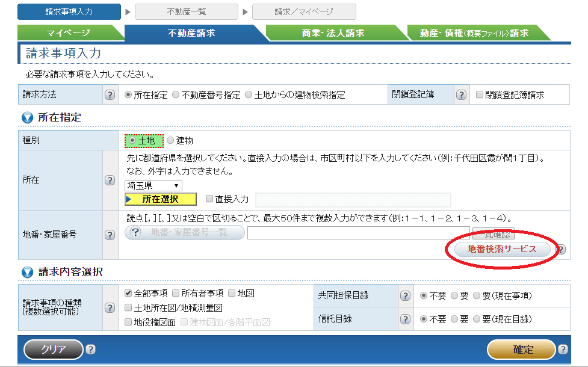Select 建物 type radio button

pos(170,140)
